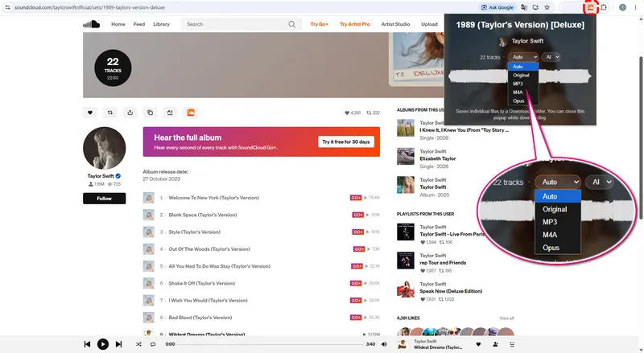Like the album with heart button
Image resolution: width=644 pixels, height=353 pixels.
[90, 113]
